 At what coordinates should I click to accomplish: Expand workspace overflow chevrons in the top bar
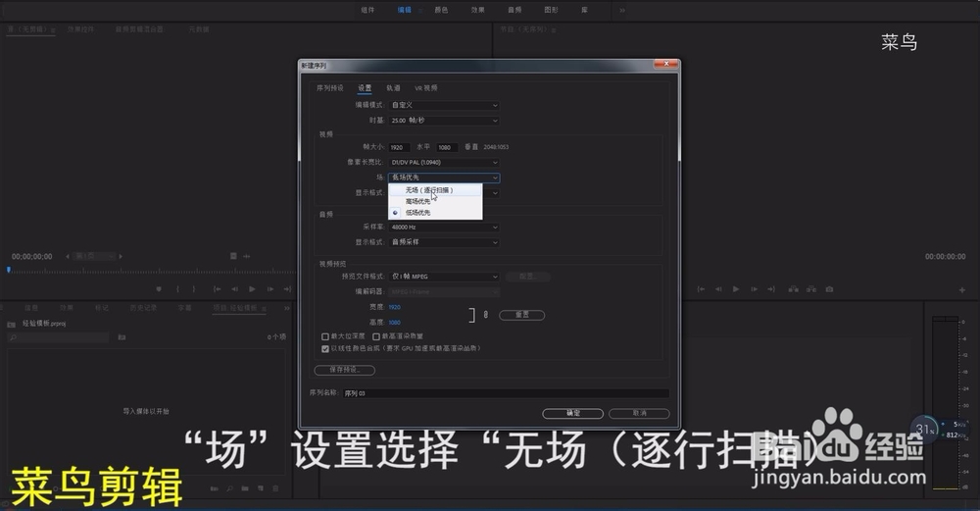[622, 10]
